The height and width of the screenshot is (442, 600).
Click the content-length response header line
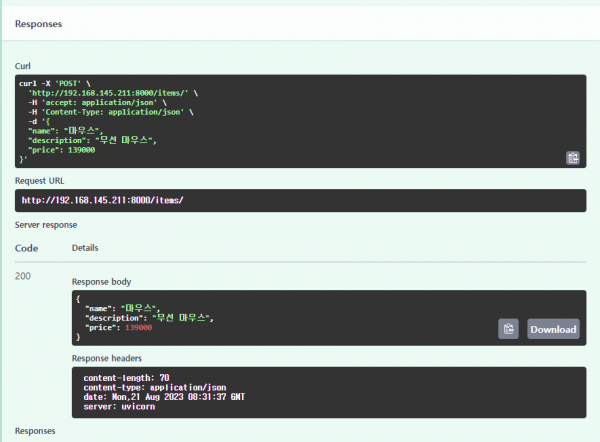(126, 378)
